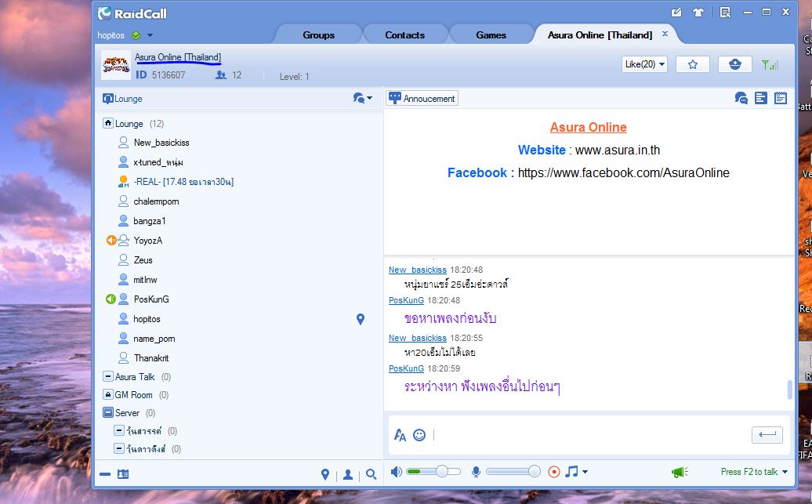Click the send message arrow button
The image size is (812, 504).
767,434
